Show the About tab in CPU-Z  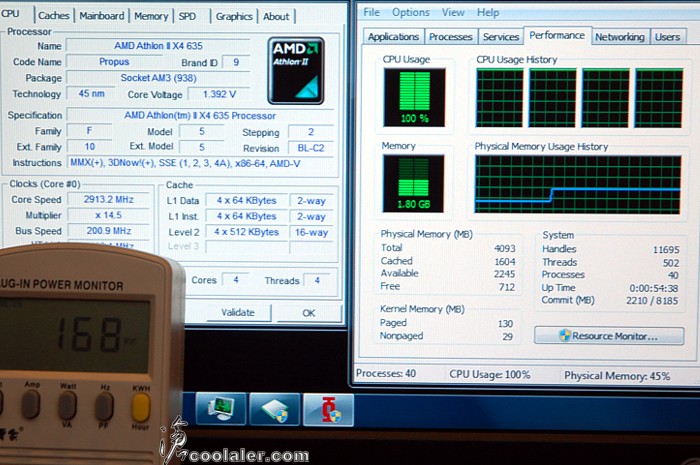276,17
